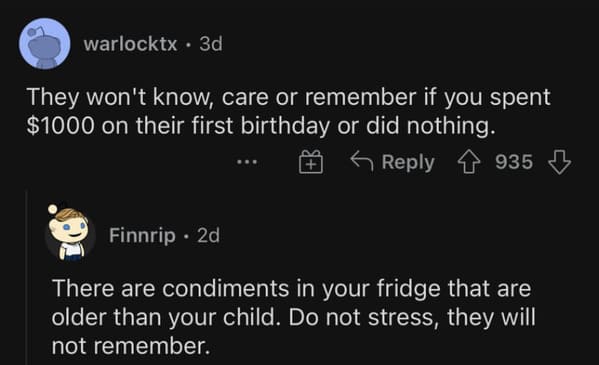Viewport: 599px width, 365px height.
Task: Open the three-dot more options menu
Action: coord(247,162)
